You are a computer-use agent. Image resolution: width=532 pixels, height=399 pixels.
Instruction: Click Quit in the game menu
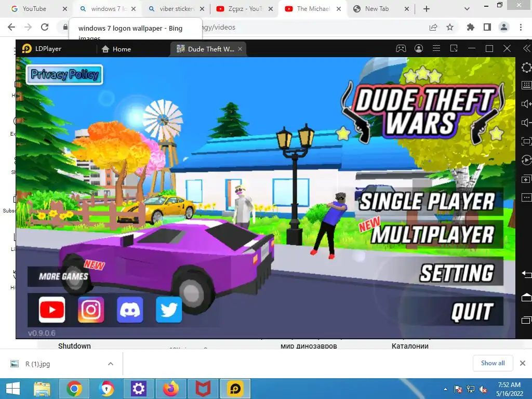[472, 312]
